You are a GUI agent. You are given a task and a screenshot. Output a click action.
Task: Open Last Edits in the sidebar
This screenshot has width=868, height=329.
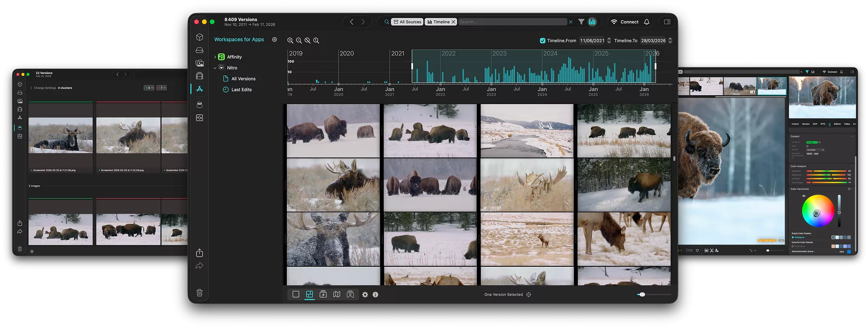pyautogui.click(x=241, y=90)
